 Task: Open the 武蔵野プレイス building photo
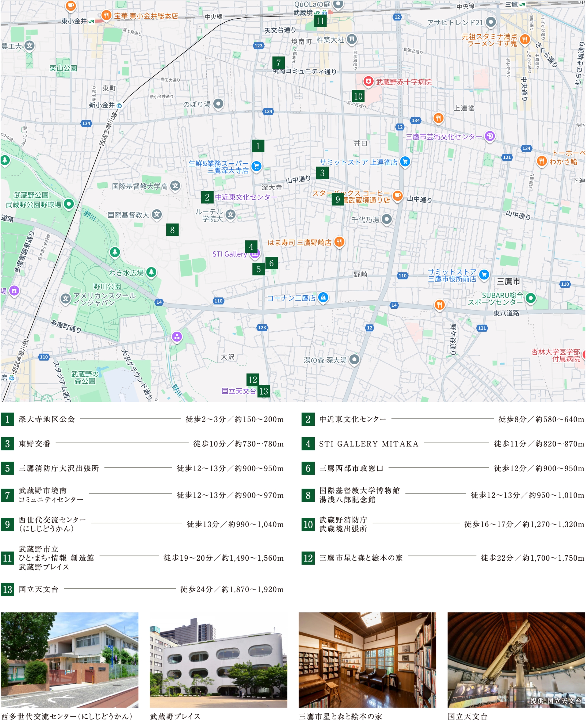click(x=219, y=660)
